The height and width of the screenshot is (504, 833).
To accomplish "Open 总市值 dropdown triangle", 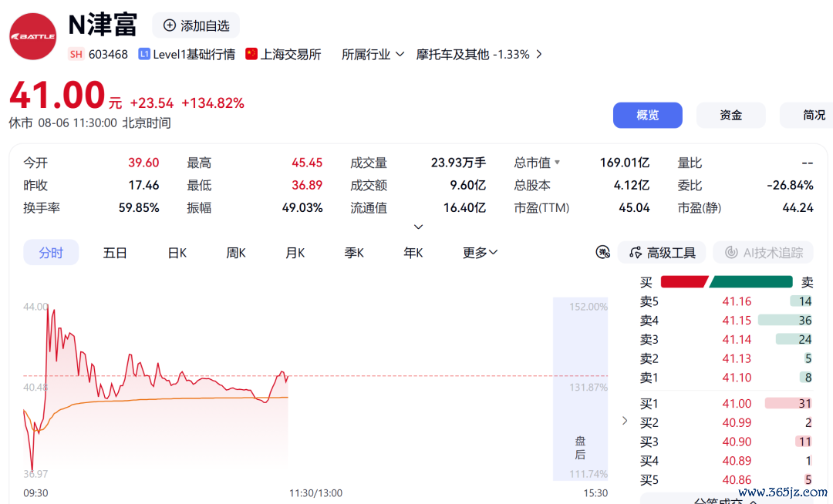I will pyautogui.click(x=558, y=163).
